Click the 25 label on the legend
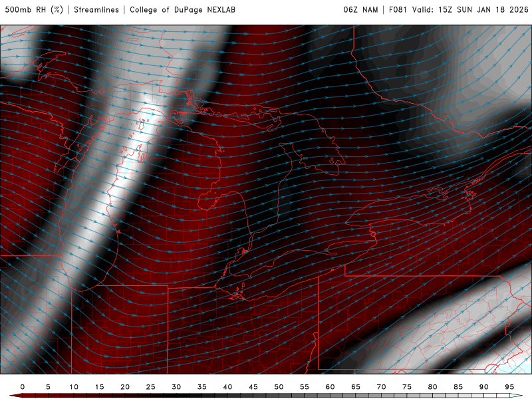This screenshot has width=532, height=399. point(151,387)
